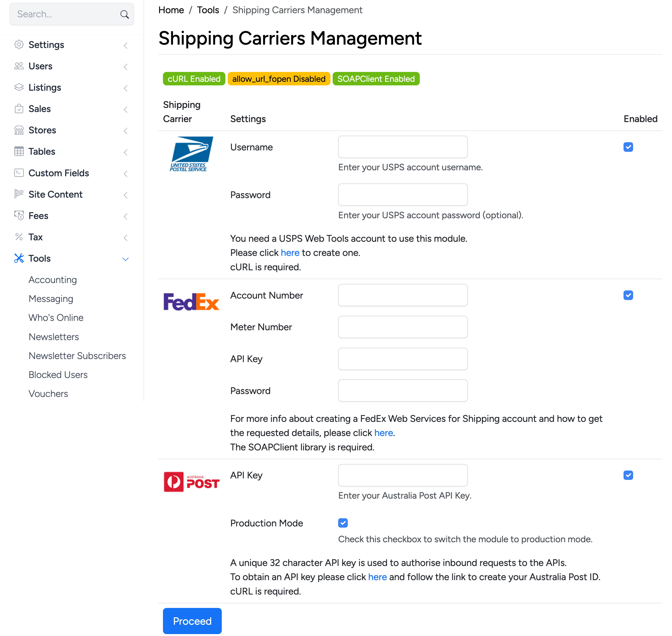Click the Tax percent icon
The width and height of the screenshot is (672, 636).
[x=19, y=237]
